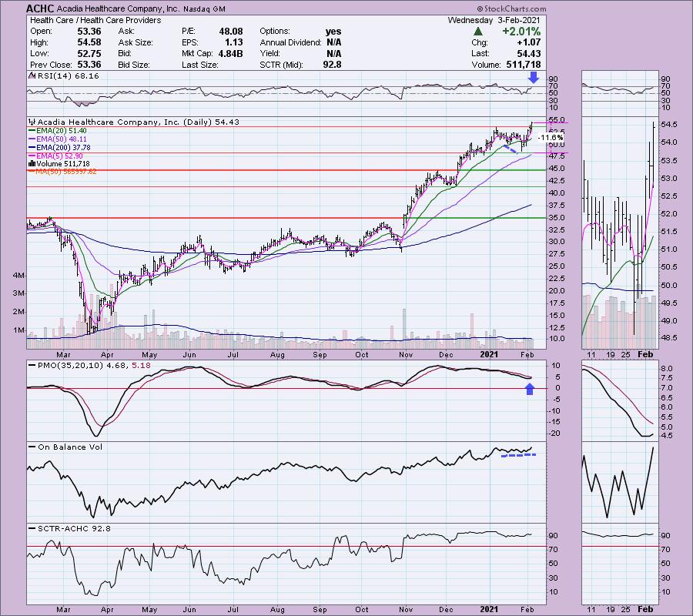Click the -20 label on the PMO axis
This screenshot has height=616, width=693.
pyautogui.click(x=555, y=434)
